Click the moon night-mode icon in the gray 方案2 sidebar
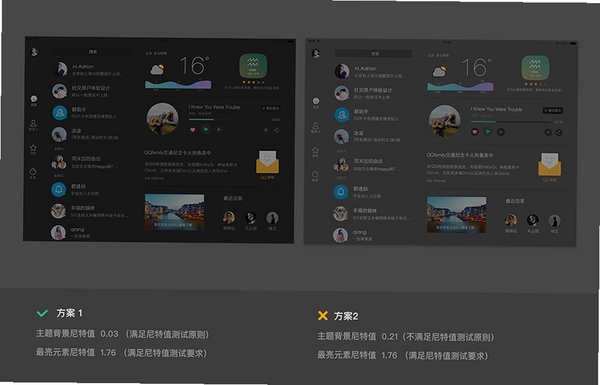 pyautogui.click(x=315, y=174)
